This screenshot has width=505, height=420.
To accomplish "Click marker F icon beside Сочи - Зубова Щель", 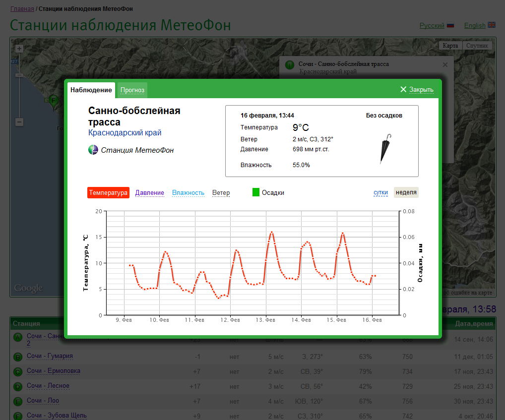I will [18, 416].
